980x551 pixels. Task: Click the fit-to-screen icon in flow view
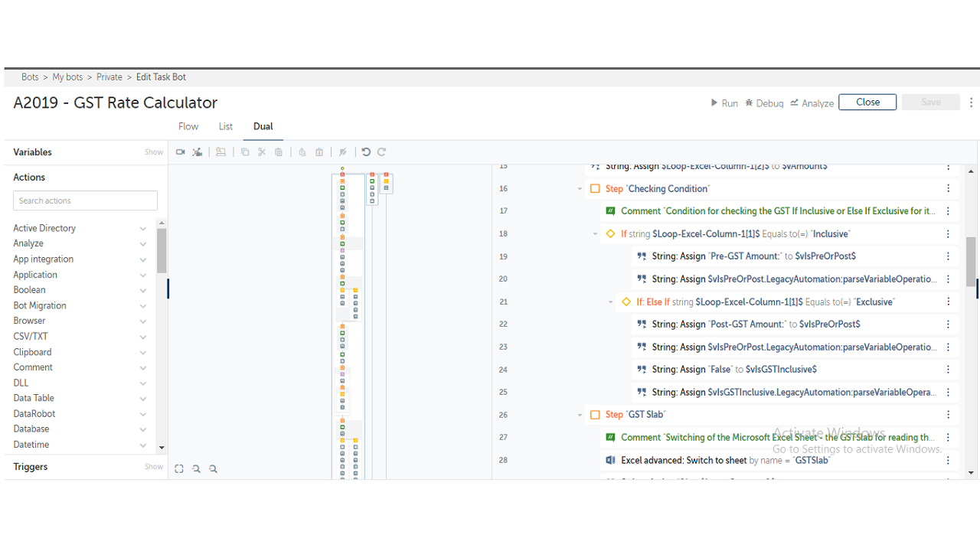click(179, 469)
